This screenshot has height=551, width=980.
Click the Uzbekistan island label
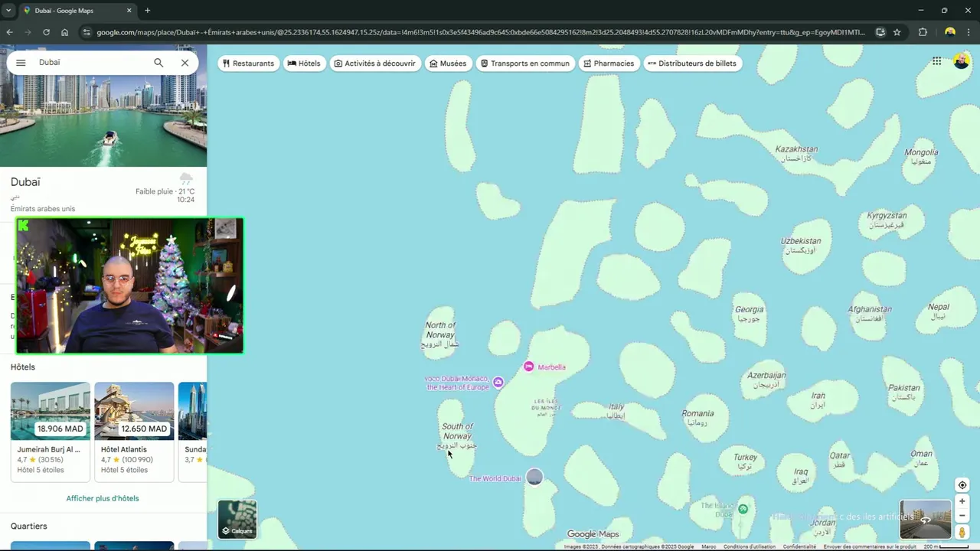pyautogui.click(x=801, y=246)
